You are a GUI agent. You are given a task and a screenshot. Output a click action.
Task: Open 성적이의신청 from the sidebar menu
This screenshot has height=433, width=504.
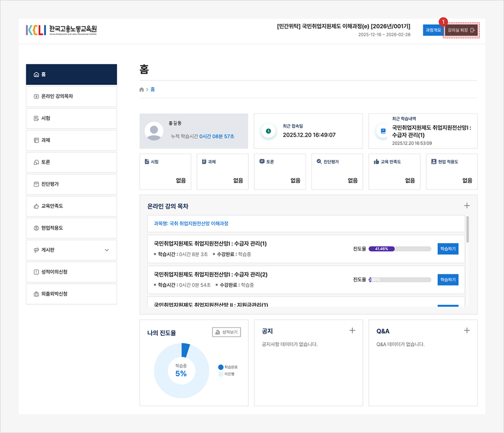tap(71, 272)
